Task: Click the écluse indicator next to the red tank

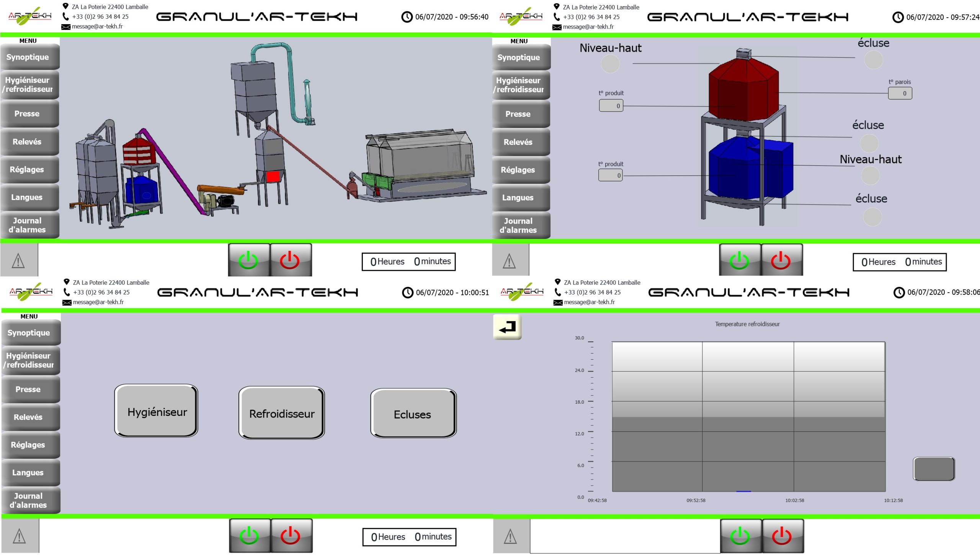Action: coord(874,60)
